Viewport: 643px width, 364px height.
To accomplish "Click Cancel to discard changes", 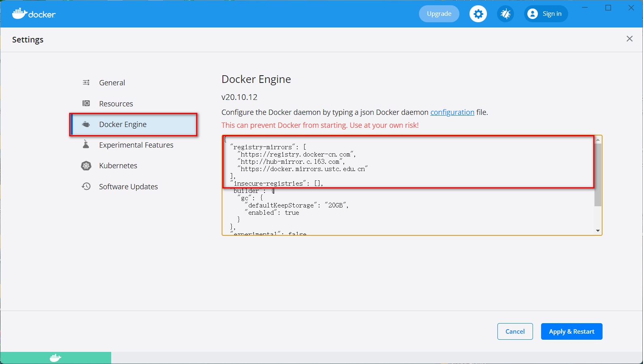I will [x=515, y=331].
